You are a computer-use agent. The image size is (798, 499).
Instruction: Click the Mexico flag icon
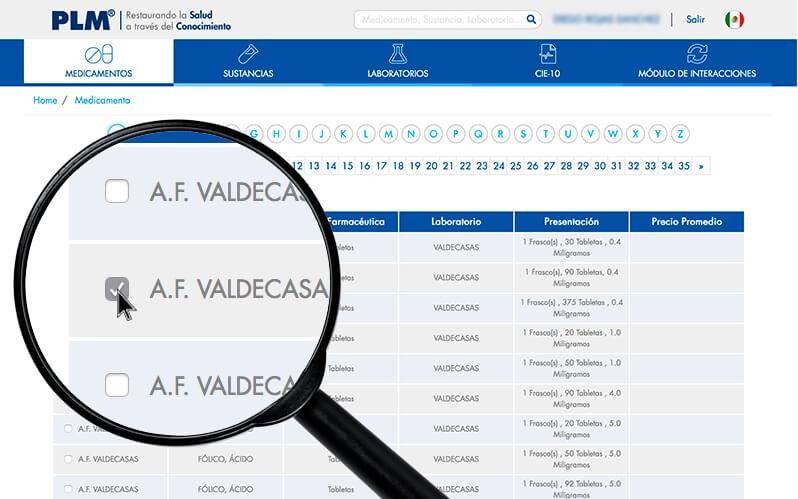[x=734, y=20]
